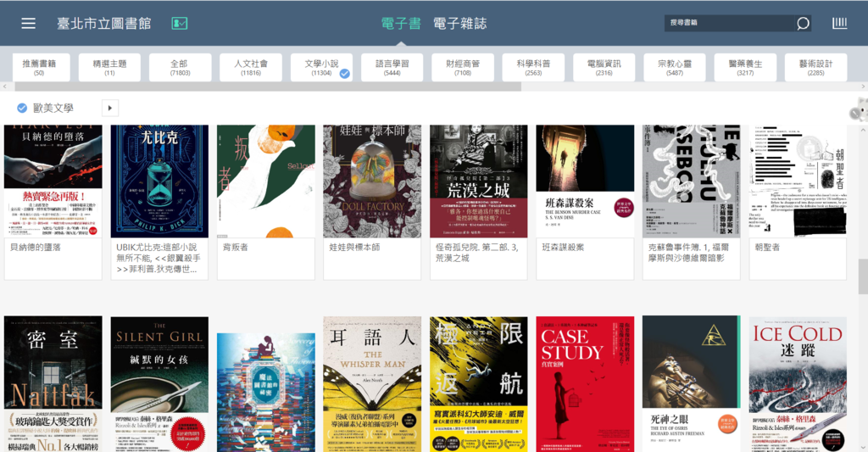Screen dimensions: 868x452
Task: Expand subcategories with the arrow button
Action: 110,108
